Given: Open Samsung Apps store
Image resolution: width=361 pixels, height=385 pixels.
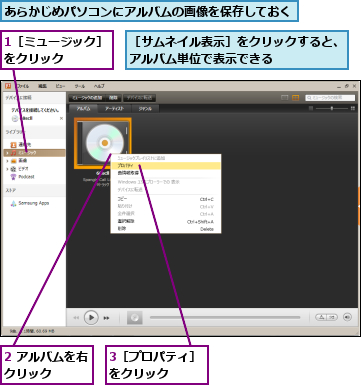Looking at the screenshot, I should pos(34,203).
